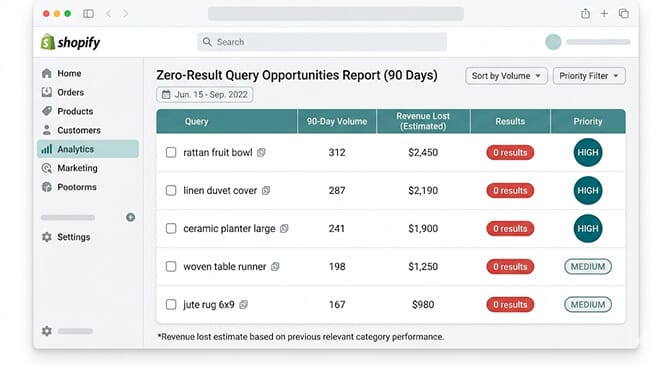Open the Orders inbox icon
672x367 pixels.
tap(47, 92)
